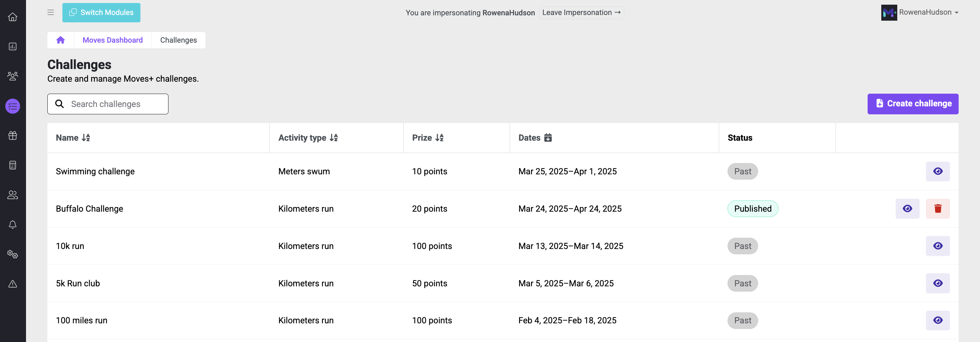Image resolution: width=980 pixels, height=342 pixels.
Task: Open the warning triangle sidebar icon
Action: [x=13, y=284]
